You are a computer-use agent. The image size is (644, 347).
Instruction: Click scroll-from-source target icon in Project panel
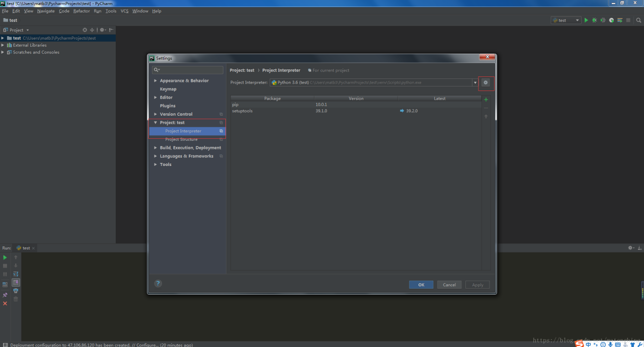(85, 30)
